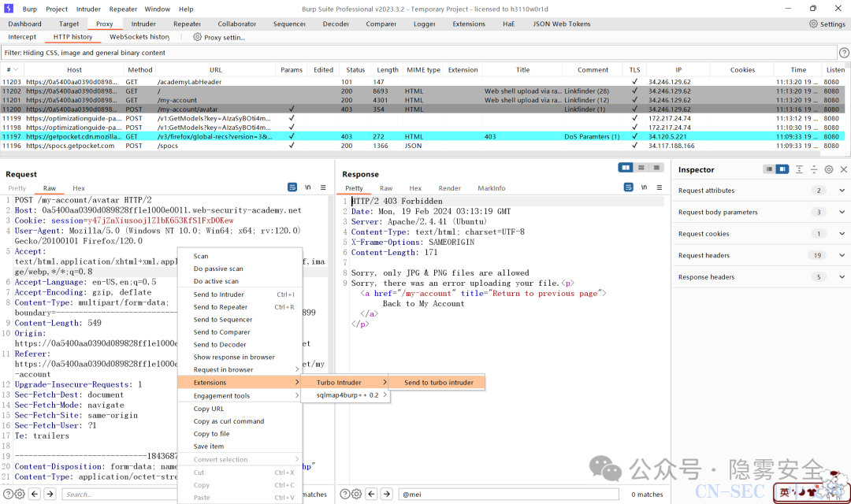Viewport: 851px width, 504px height.
Task: Click the Request body parameters count 3
Action: [x=819, y=212]
